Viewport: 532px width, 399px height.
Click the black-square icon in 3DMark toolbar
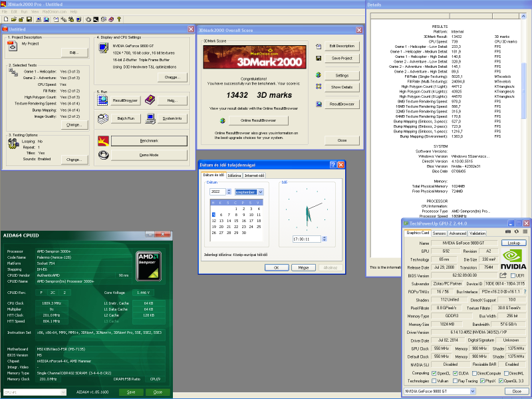click(96, 19)
